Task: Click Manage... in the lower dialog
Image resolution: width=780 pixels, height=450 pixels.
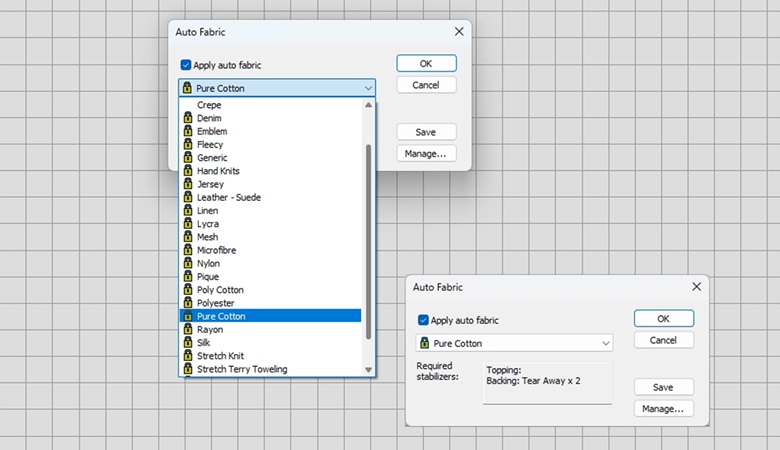Action: pos(663,408)
